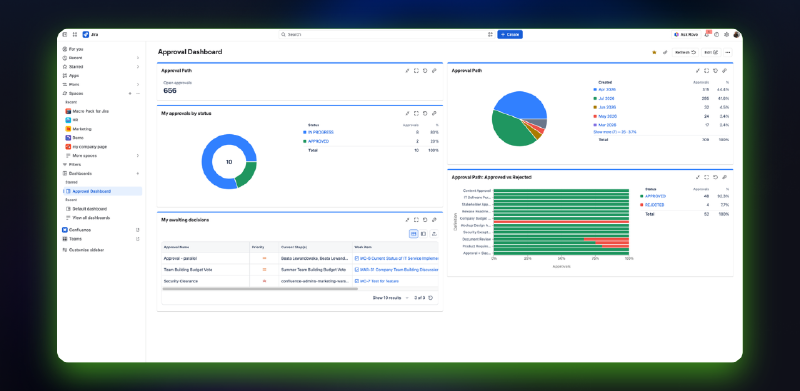Collapse the Filters section
This screenshot has height=391, width=800.
pos(65,164)
